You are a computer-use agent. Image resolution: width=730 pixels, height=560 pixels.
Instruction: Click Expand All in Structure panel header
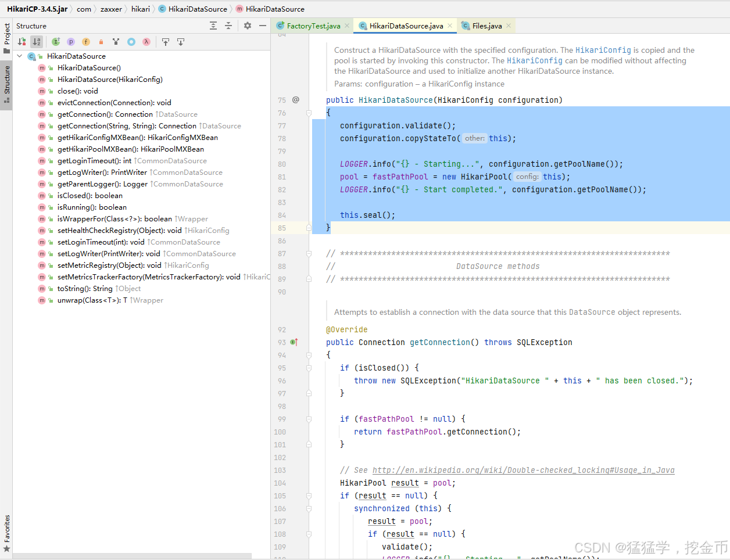click(213, 26)
